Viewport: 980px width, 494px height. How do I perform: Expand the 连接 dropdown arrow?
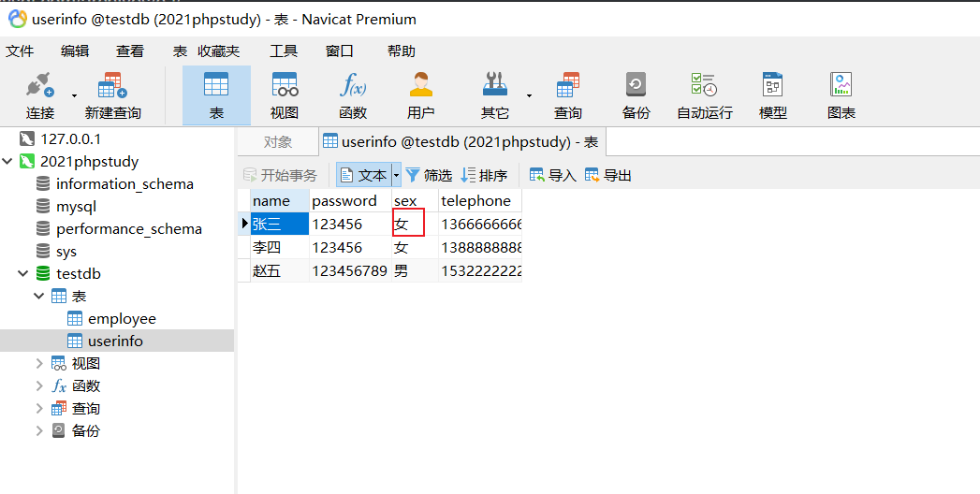click(74, 95)
